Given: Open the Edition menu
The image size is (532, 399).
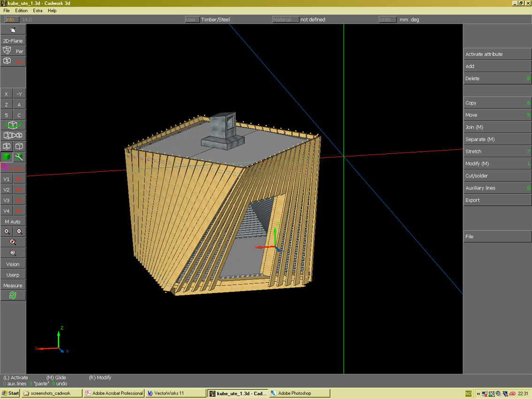Looking at the screenshot, I should [21, 10].
